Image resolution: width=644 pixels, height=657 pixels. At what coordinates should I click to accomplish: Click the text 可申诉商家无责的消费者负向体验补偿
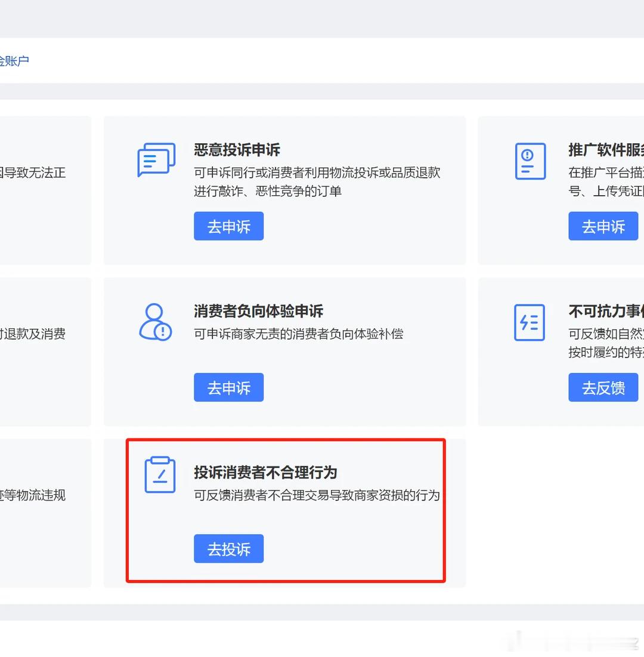(x=299, y=334)
